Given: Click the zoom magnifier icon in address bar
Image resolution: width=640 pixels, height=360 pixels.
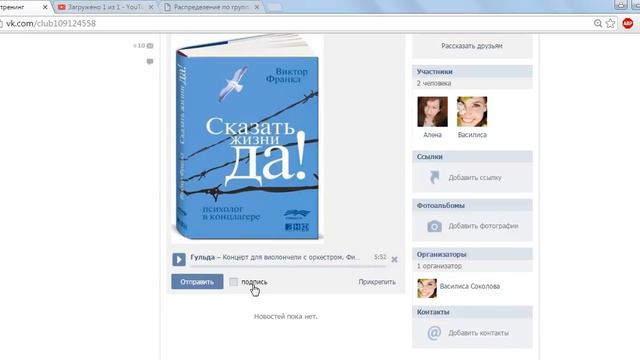Looking at the screenshot, I should click(598, 23).
